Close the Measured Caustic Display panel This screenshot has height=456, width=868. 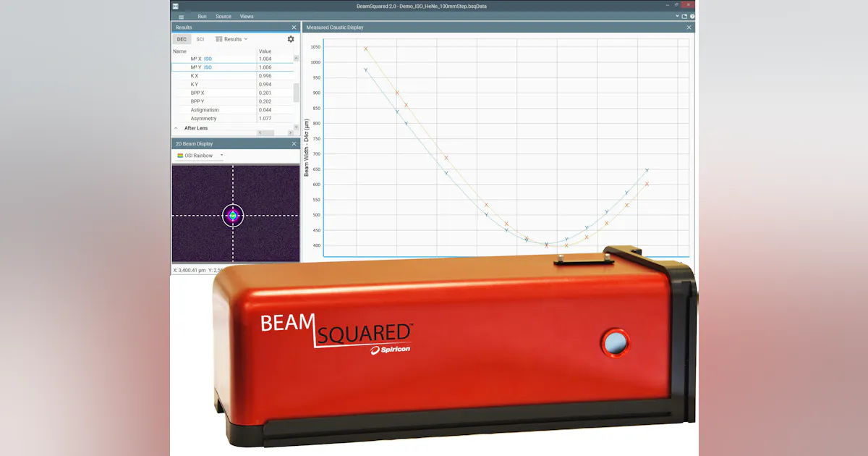point(689,28)
